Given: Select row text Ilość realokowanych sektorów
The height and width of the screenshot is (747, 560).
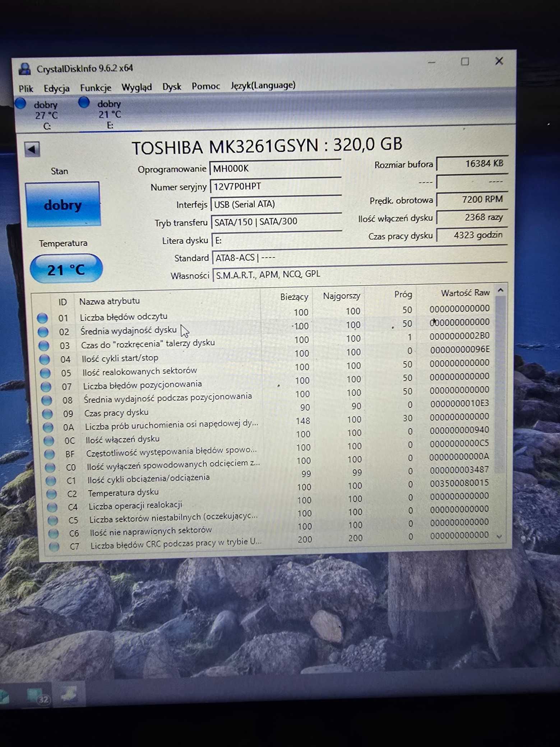Looking at the screenshot, I should 140,371.
